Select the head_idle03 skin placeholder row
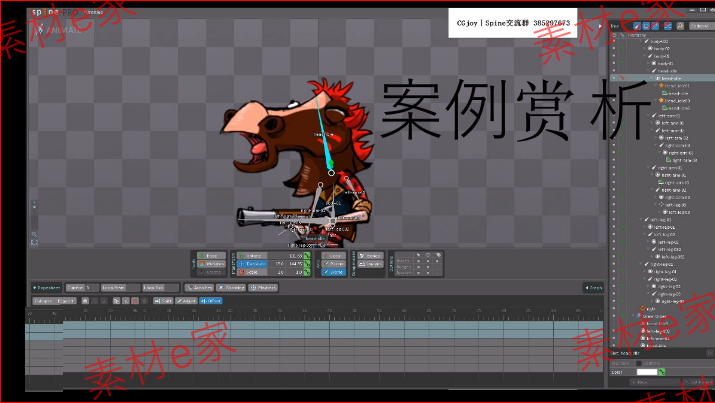 pyautogui.click(x=674, y=100)
